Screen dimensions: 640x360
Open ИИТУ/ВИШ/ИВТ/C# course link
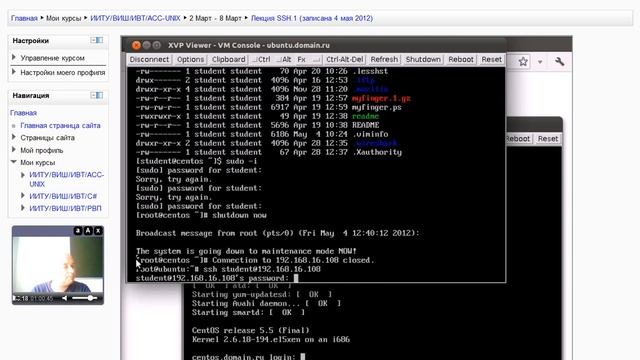(x=63, y=196)
